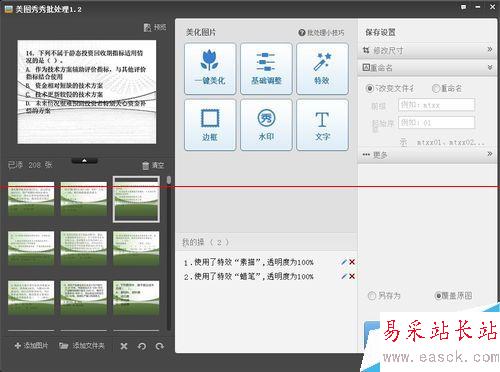Open 基础调整 basic adjustments
Viewport: 500px width, 372px height.
[x=266, y=69]
